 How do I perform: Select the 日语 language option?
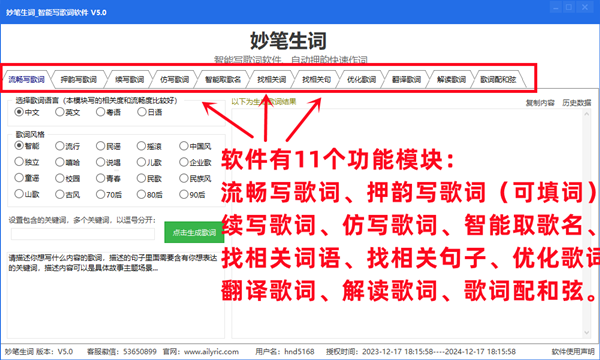150,112
